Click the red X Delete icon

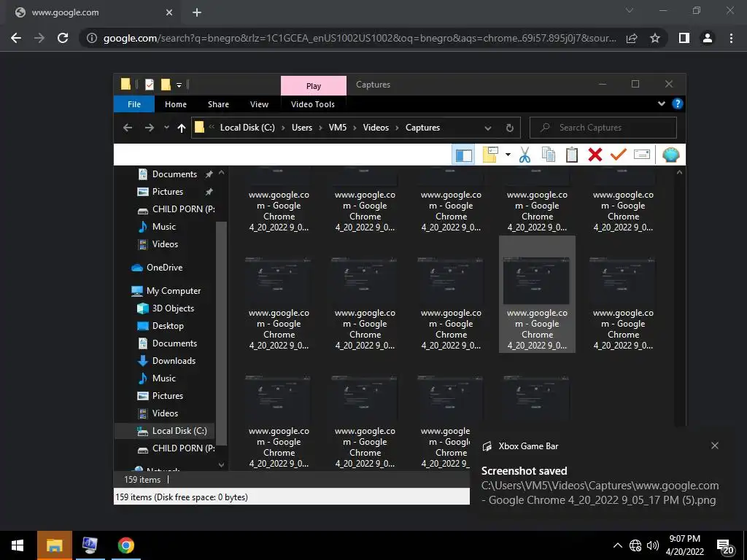595,155
